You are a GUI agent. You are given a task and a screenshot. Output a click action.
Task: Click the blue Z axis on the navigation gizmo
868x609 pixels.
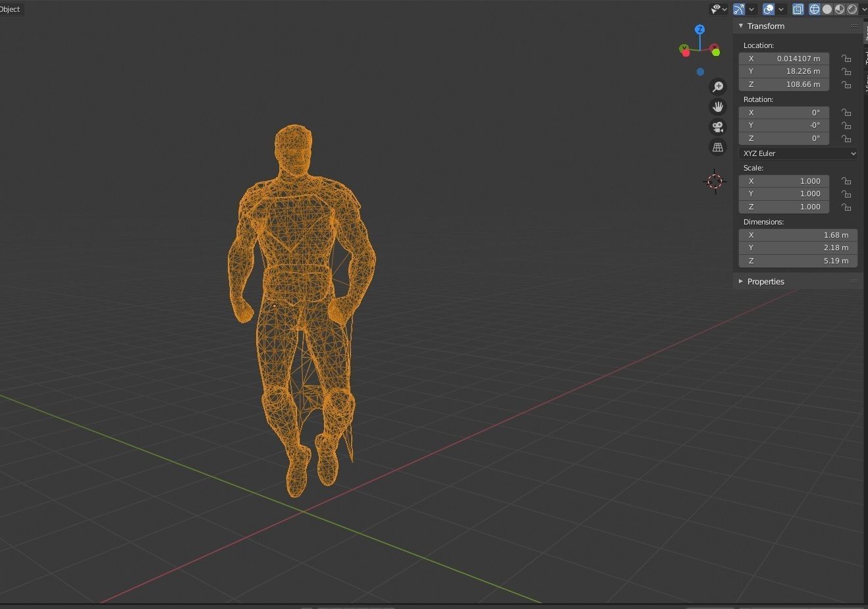click(x=700, y=30)
